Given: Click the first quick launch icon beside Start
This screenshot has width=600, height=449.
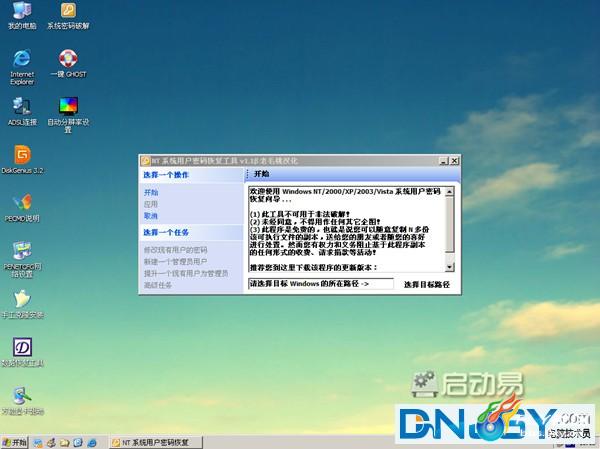Looking at the screenshot, I should (38, 443).
